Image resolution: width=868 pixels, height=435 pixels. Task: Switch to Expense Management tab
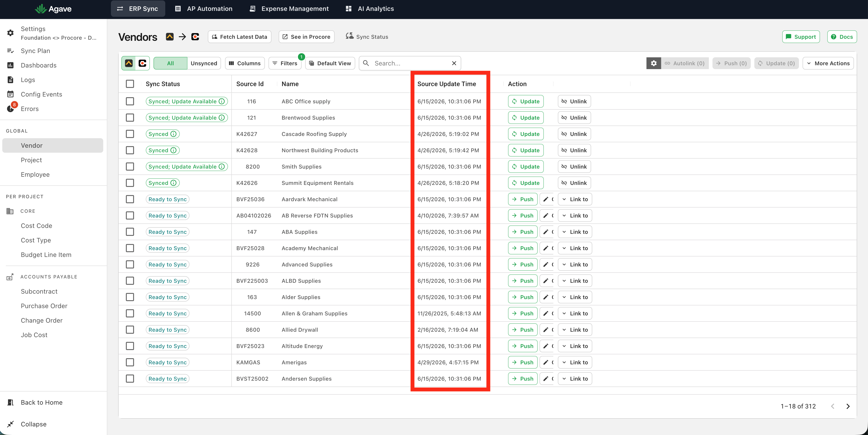point(289,9)
